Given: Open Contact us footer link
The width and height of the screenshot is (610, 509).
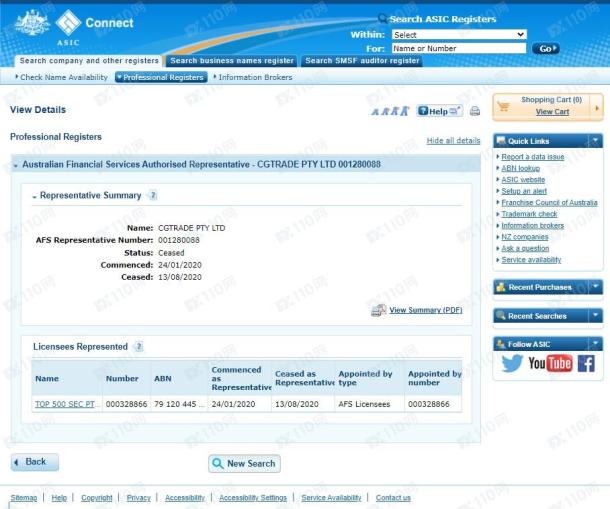Looking at the screenshot, I should click(x=393, y=498).
